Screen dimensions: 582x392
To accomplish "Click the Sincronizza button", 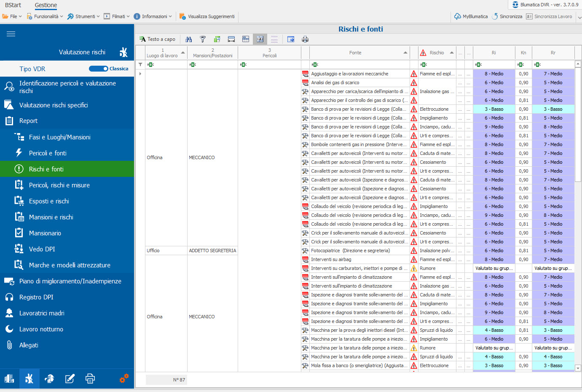I will (507, 16).
